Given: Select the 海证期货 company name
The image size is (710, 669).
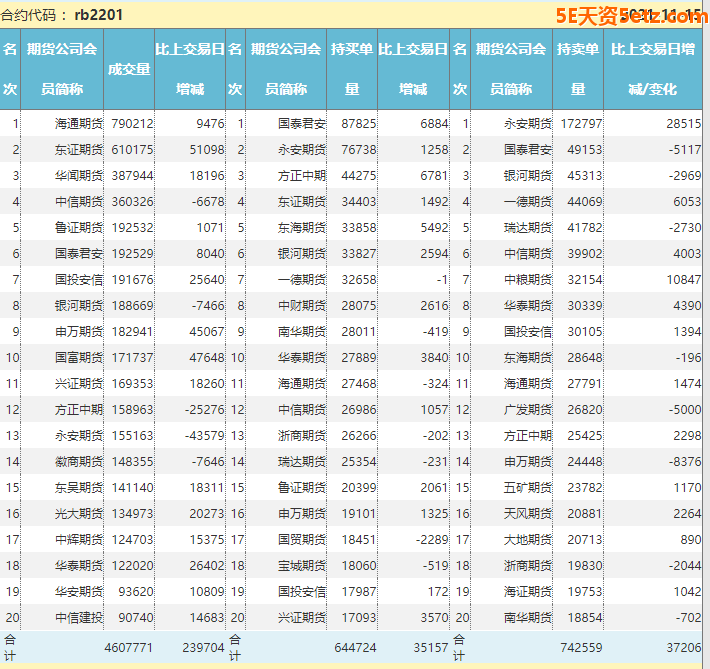Looking at the screenshot, I should (528, 592).
